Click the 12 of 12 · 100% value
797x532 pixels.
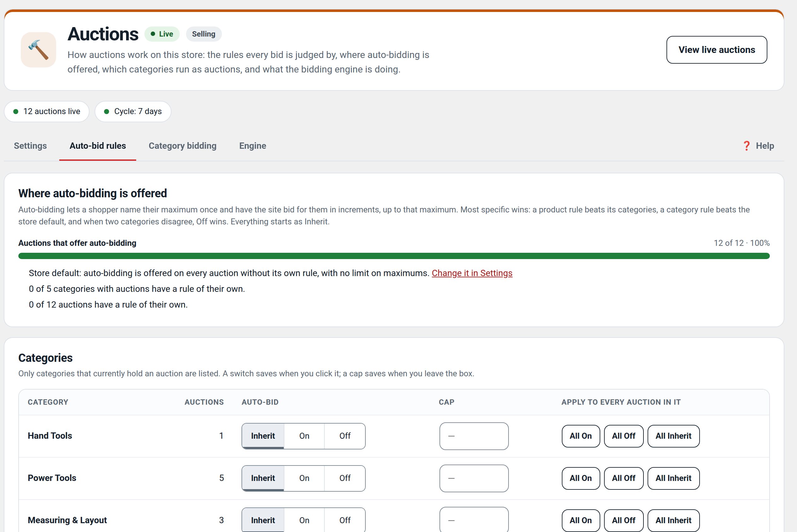[x=742, y=243]
